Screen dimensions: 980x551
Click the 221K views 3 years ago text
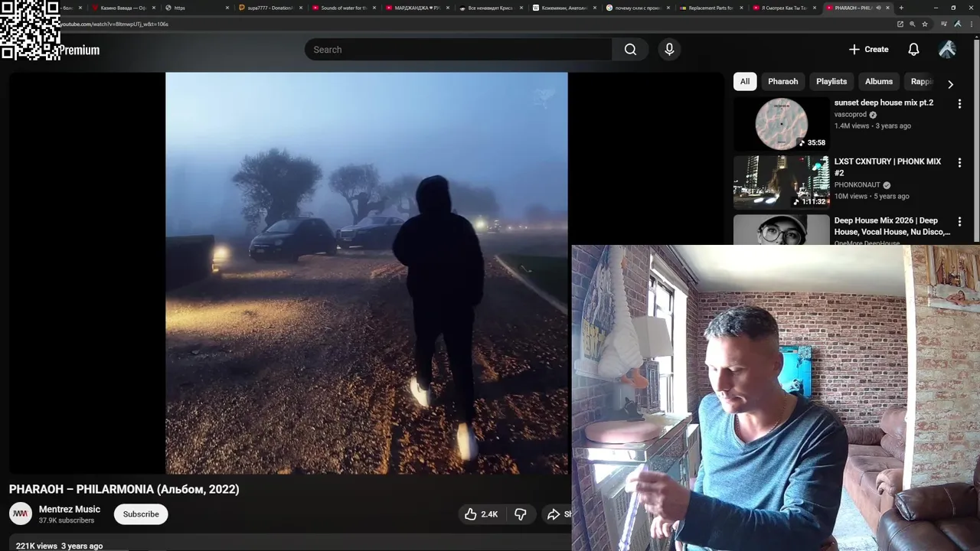pyautogui.click(x=59, y=546)
